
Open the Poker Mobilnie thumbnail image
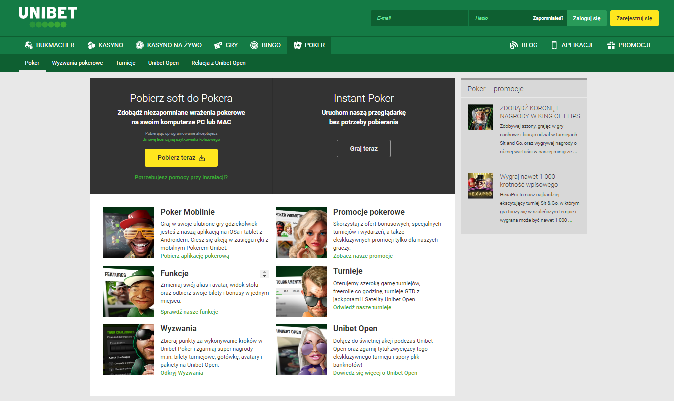[x=129, y=233]
